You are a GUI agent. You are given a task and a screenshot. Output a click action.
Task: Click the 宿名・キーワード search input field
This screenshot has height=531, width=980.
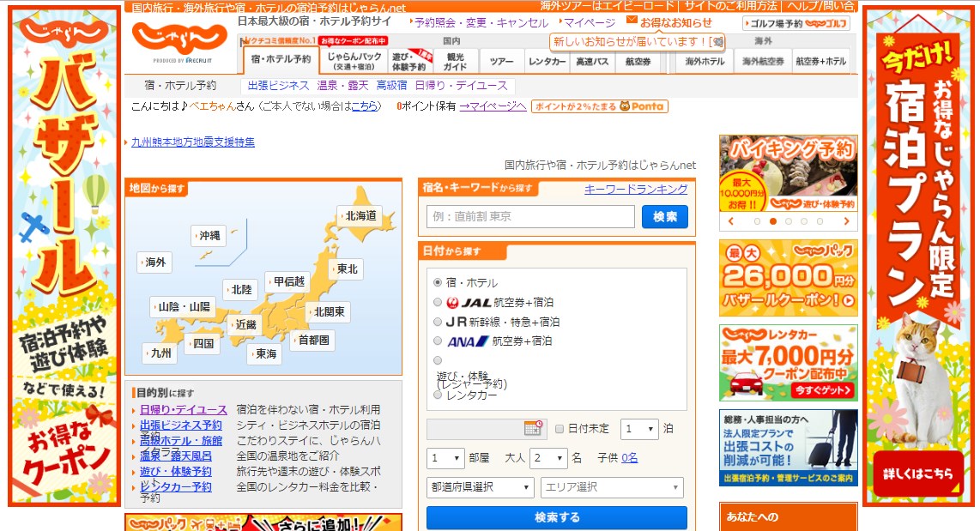(530, 217)
